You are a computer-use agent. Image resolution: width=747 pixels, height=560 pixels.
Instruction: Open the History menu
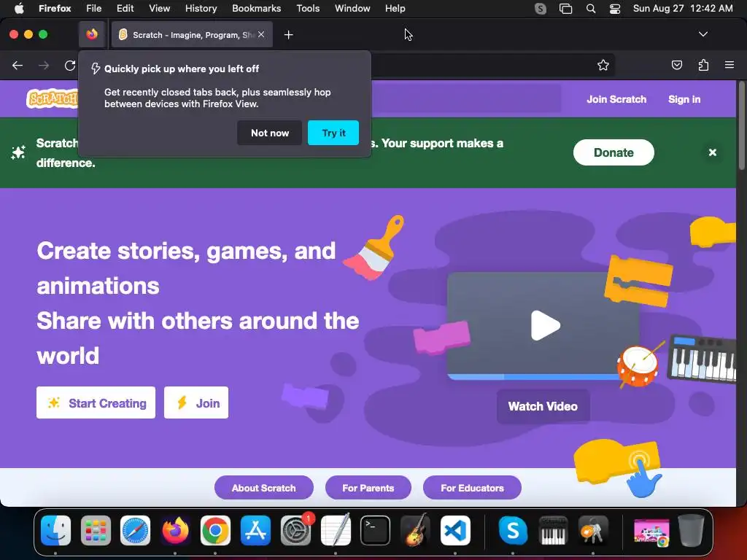201,8
